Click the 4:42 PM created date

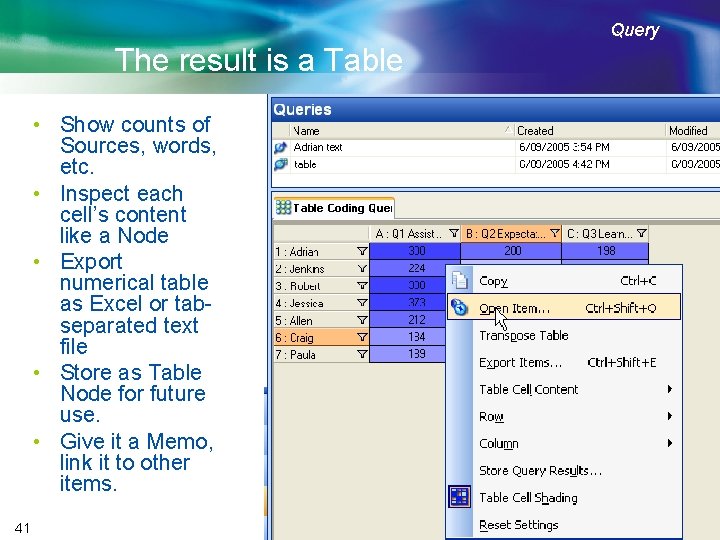tap(564, 164)
